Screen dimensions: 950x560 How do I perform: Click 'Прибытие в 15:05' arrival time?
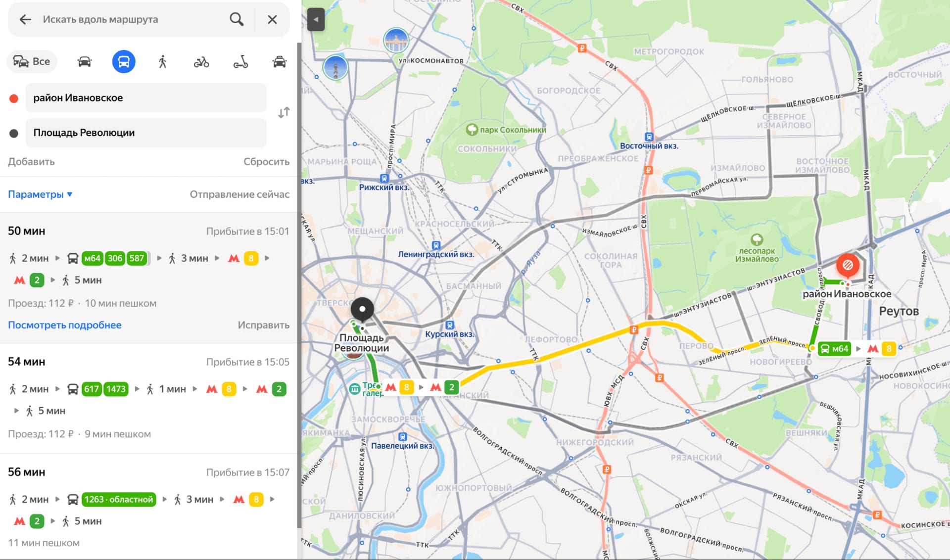[x=247, y=362]
